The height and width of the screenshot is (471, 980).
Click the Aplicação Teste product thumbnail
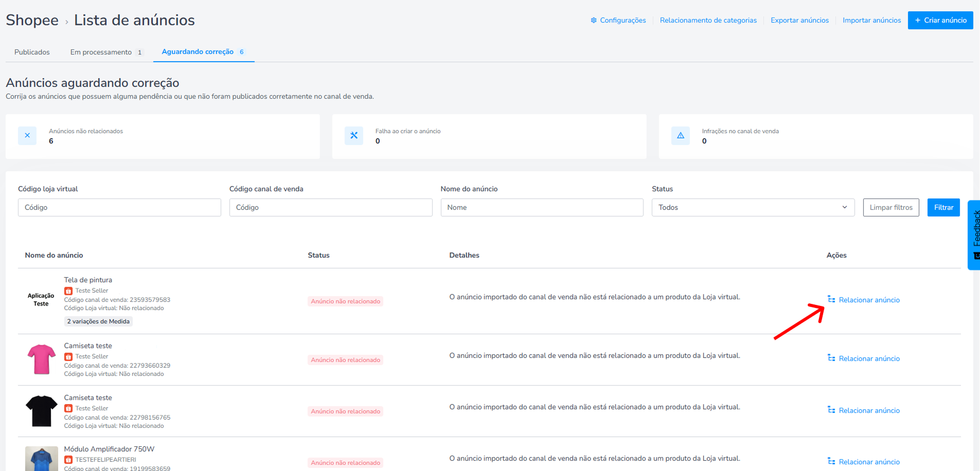(x=41, y=300)
